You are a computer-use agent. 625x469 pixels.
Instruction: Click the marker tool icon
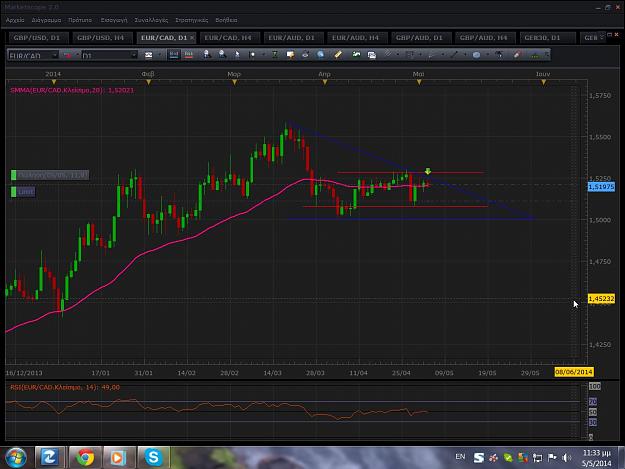(252, 55)
